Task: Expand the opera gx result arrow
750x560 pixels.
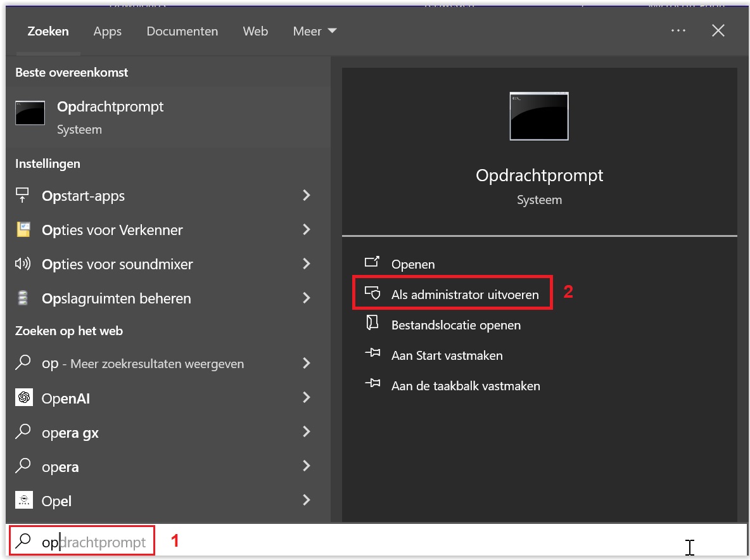Action: 307,432
